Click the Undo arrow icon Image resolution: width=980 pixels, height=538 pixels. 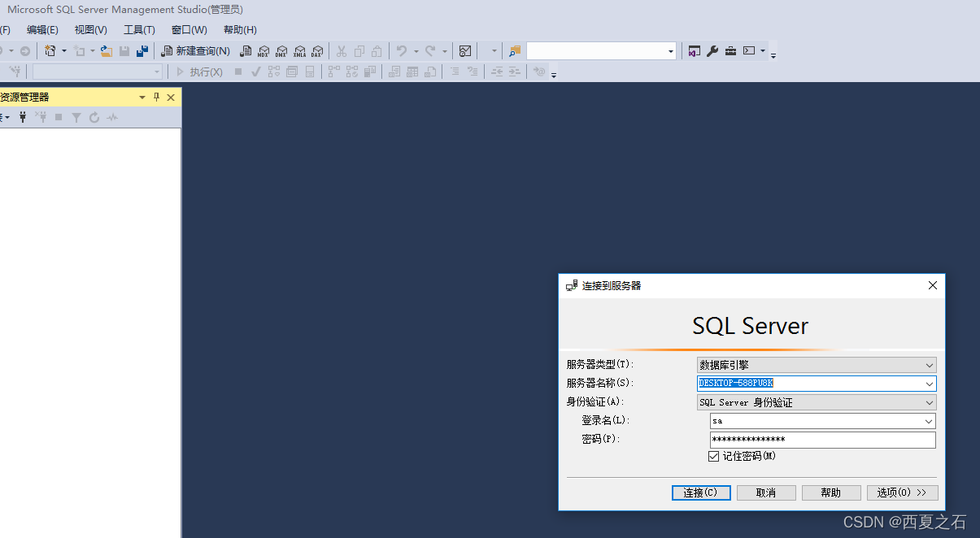point(402,50)
